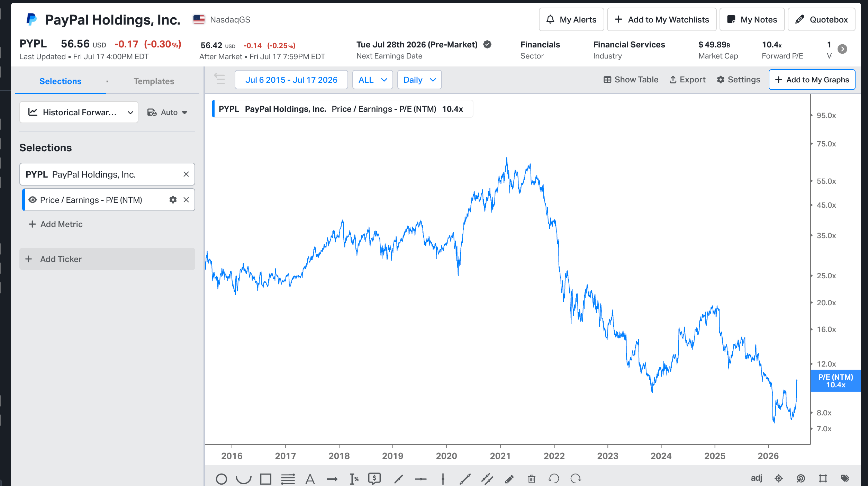Expand the Daily frequency dropdown
Image resolution: width=868 pixels, height=486 pixels.
pos(419,80)
